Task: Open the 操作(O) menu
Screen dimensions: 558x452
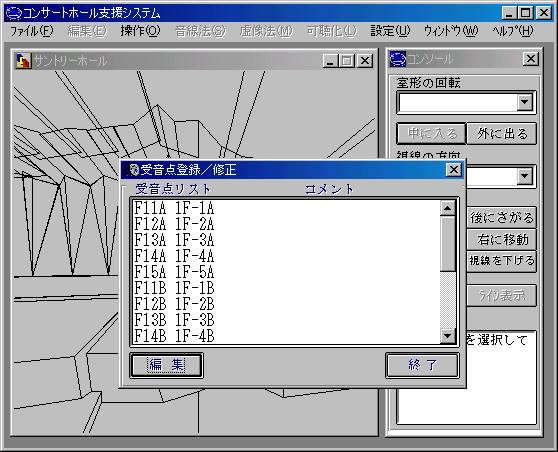Action: coord(140,31)
